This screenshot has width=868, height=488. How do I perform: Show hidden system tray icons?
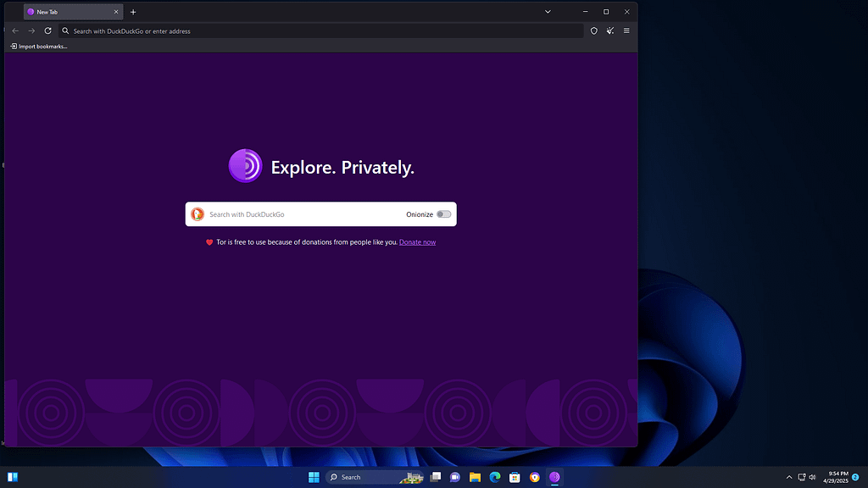pos(789,477)
